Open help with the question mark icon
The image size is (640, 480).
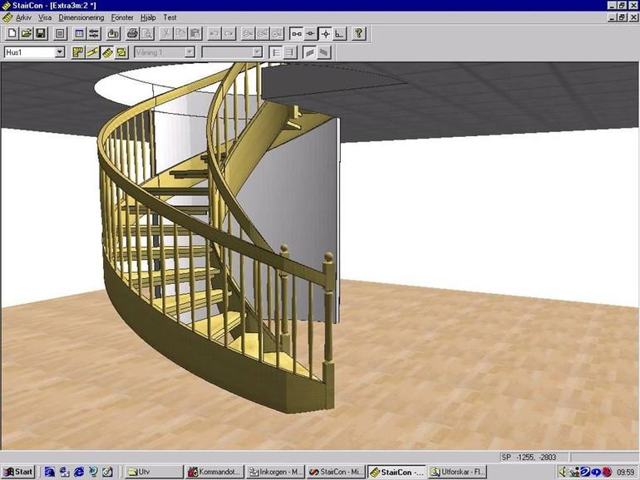(359, 33)
